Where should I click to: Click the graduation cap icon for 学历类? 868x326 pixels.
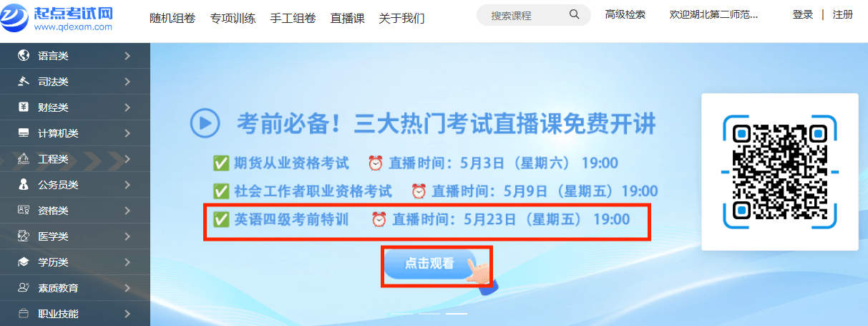pyautogui.click(x=24, y=262)
